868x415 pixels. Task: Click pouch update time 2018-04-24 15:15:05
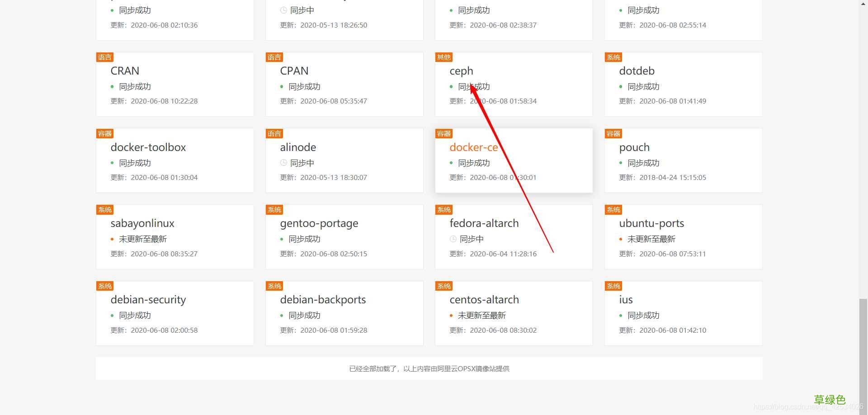coord(673,178)
